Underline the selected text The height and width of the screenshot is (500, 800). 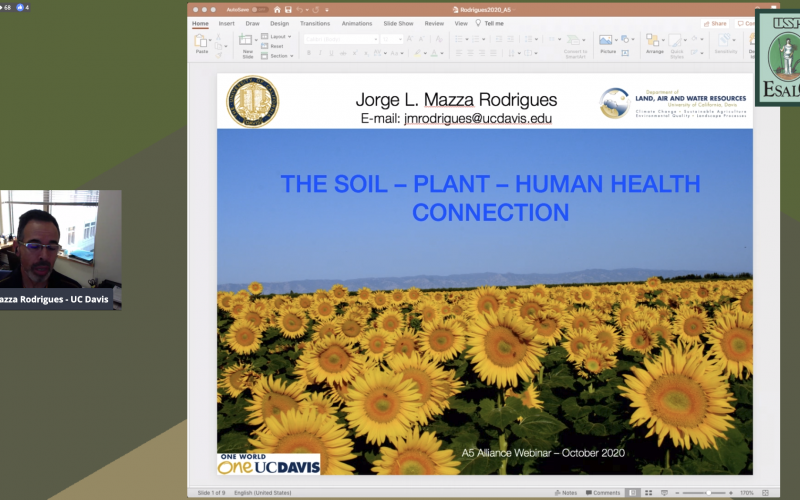click(x=331, y=53)
